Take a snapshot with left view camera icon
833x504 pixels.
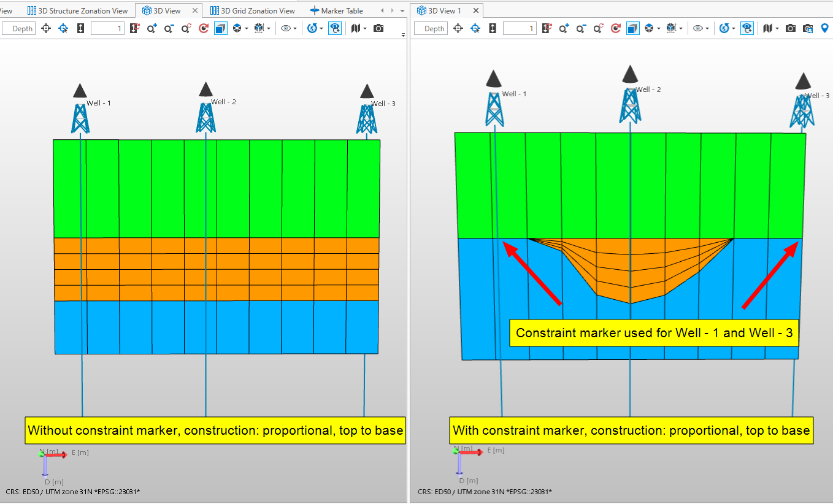(378, 28)
